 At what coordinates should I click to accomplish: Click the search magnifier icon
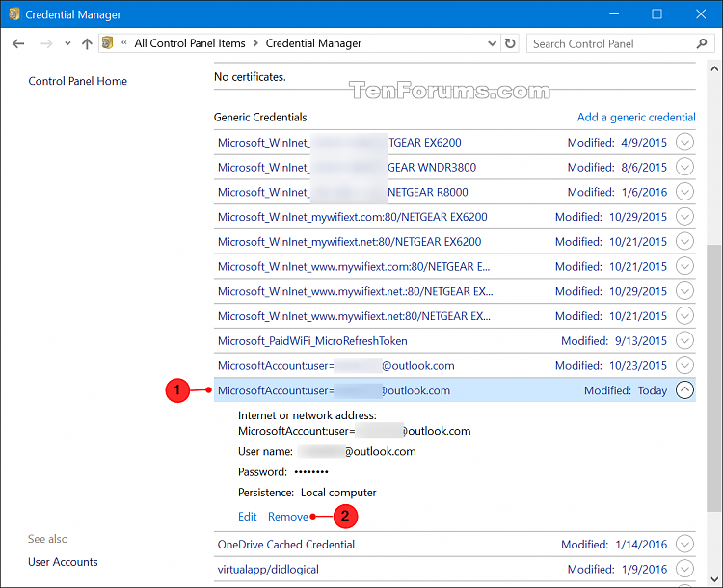tap(702, 43)
